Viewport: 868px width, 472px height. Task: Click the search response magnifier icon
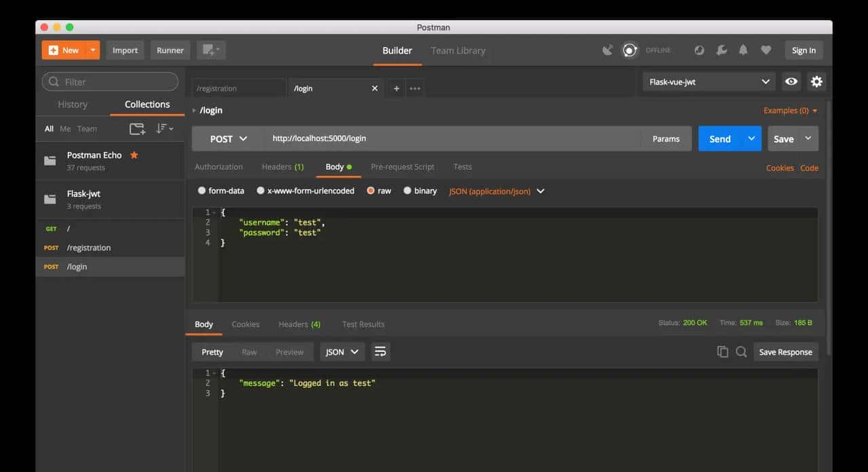(741, 352)
